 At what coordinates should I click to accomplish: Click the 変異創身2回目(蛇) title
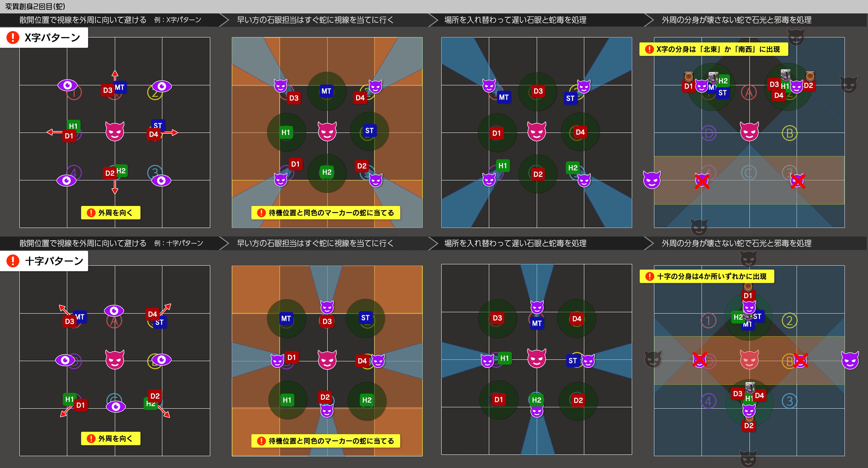point(35,6)
